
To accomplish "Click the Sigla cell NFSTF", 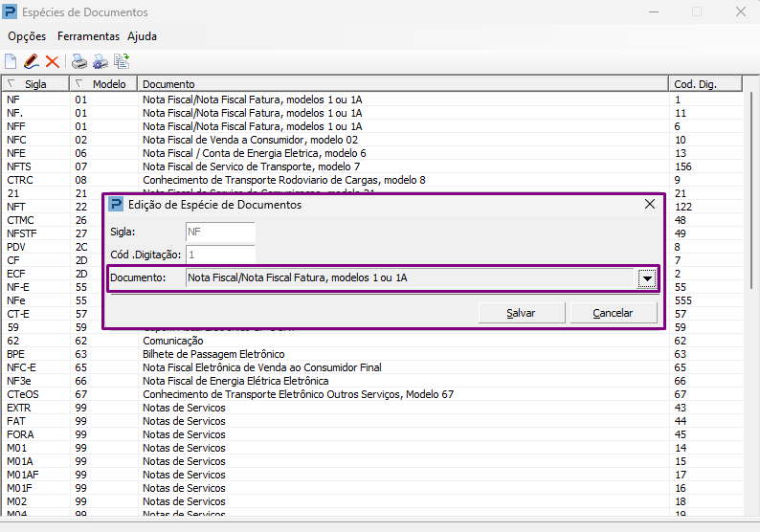I will (x=22, y=233).
